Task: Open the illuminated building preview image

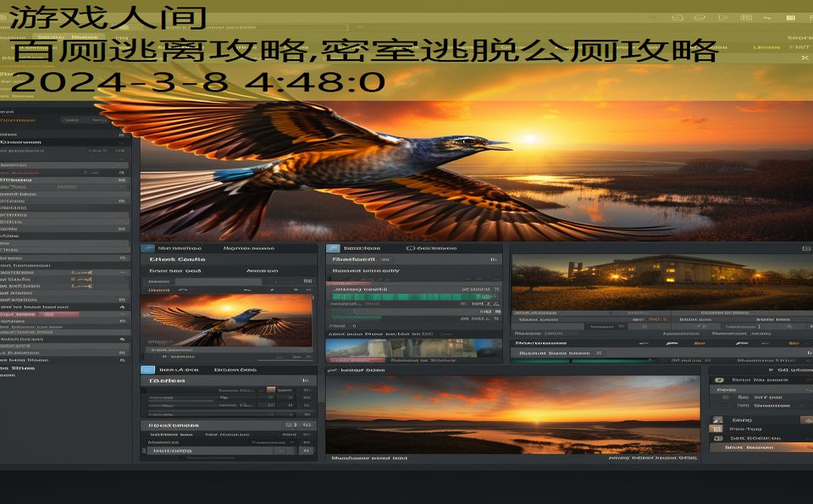Action: pos(662,282)
